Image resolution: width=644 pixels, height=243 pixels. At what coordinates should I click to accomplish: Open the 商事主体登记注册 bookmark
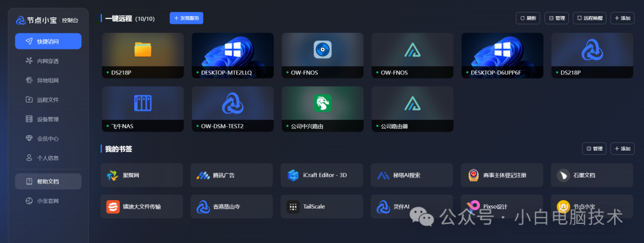[x=502, y=175]
